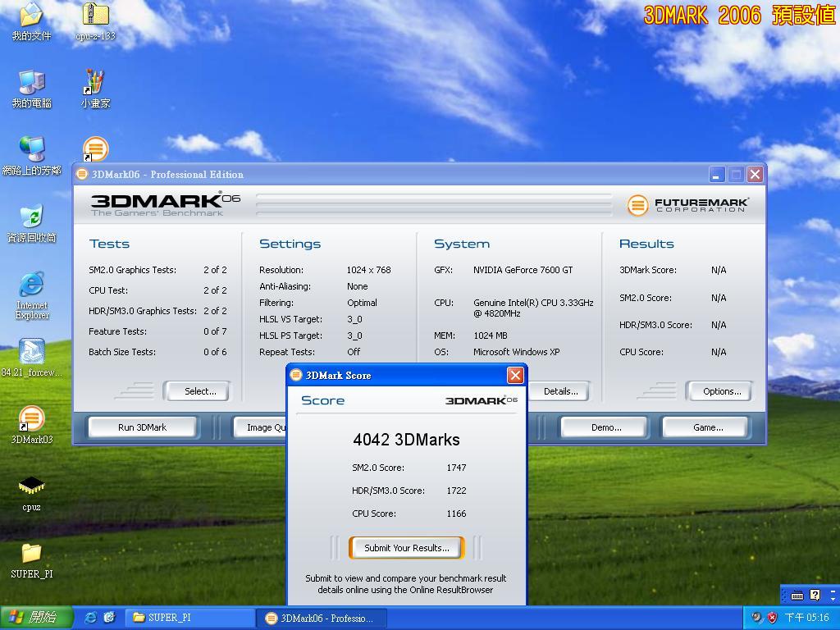
Task: Click the resolution value 1024 x 768
Action: (x=368, y=270)
